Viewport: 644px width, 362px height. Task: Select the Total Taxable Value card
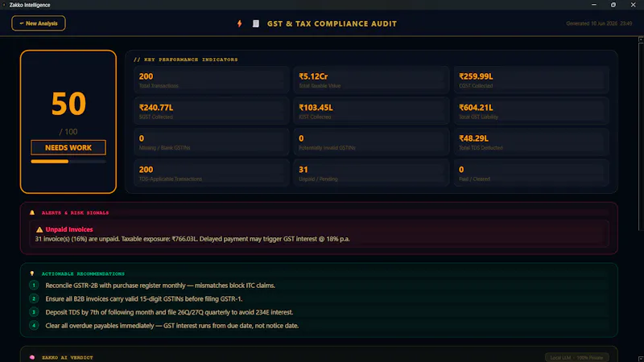[x=371, y=80]
